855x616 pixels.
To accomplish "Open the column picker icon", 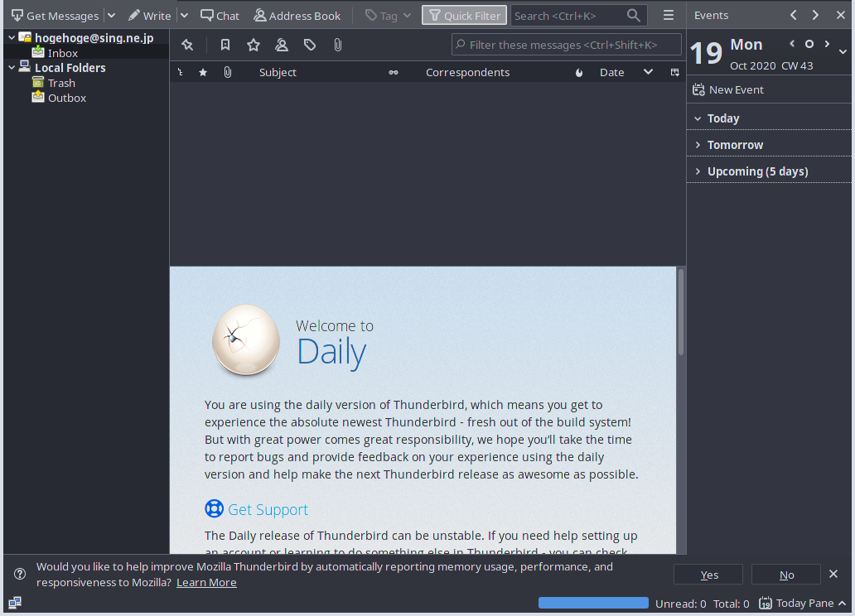I will [674, 73].
